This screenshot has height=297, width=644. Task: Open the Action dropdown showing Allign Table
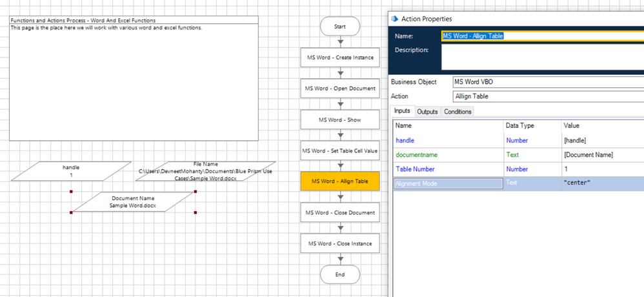click(547, 96)
